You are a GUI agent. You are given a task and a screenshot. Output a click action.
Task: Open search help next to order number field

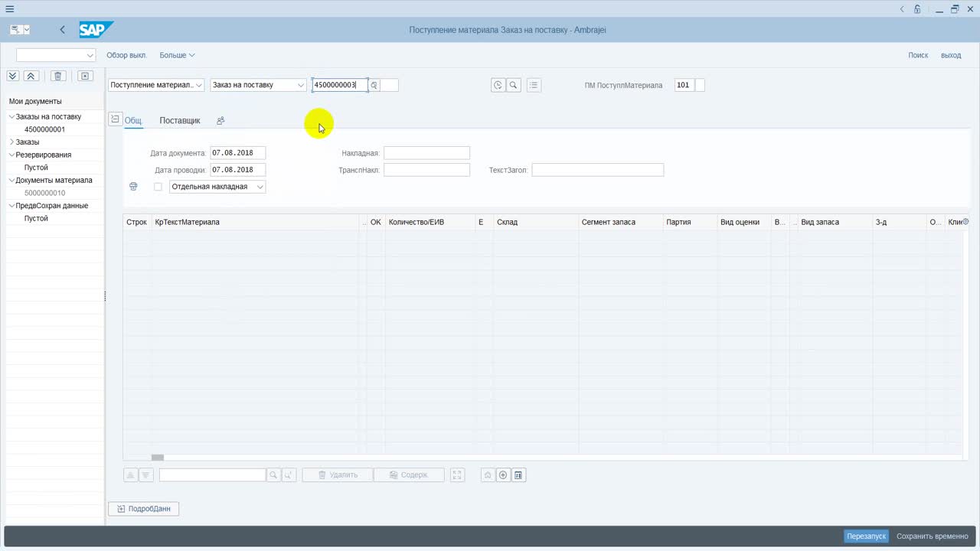[x=374, y=85]
